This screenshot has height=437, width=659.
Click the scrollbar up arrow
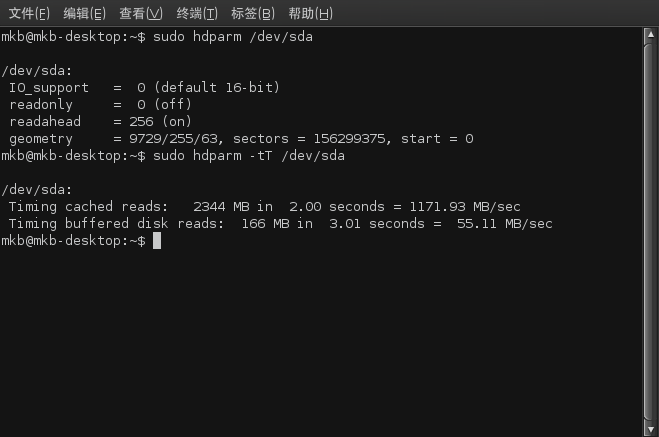pos(651,34)
